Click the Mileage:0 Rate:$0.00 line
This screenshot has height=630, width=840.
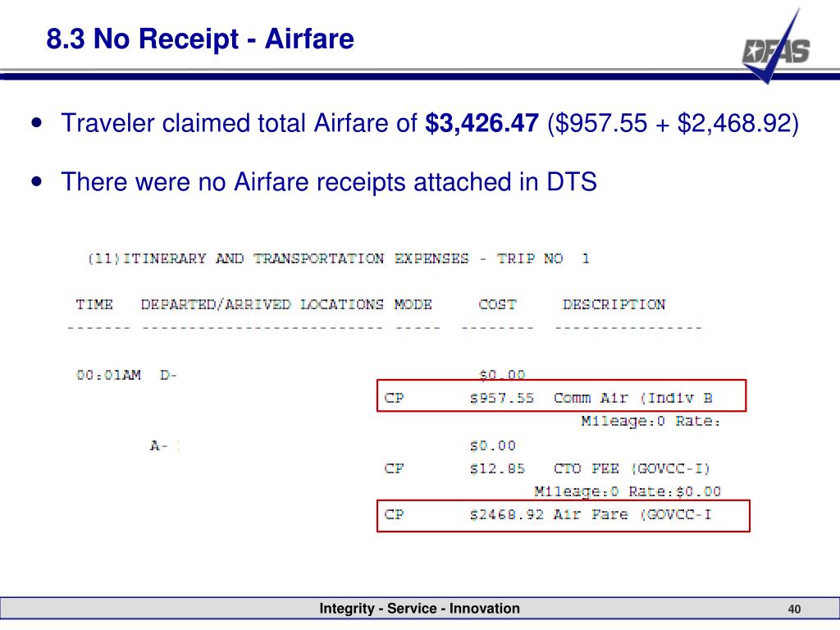(628, 491)
